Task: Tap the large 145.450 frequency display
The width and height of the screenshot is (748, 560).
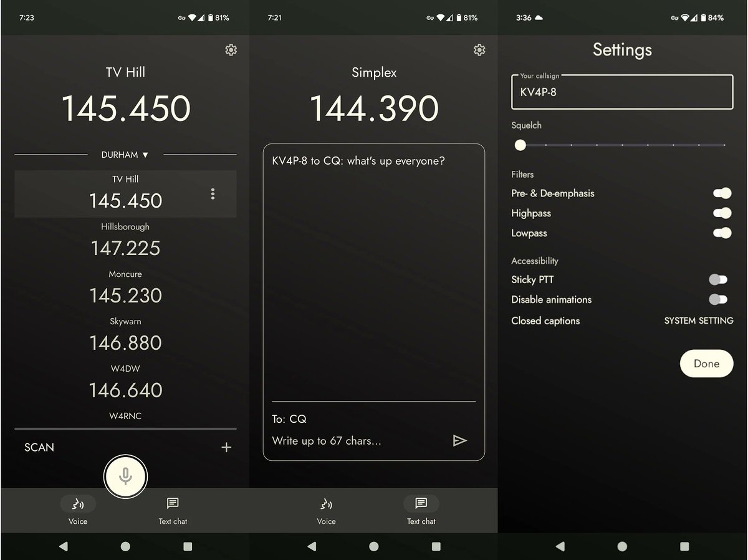Action: click(125, 109)
